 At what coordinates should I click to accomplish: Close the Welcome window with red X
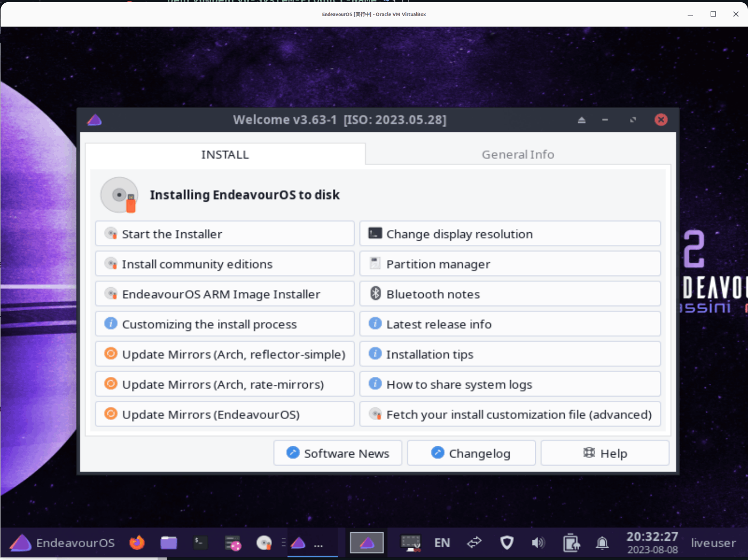tap(661, 120)
